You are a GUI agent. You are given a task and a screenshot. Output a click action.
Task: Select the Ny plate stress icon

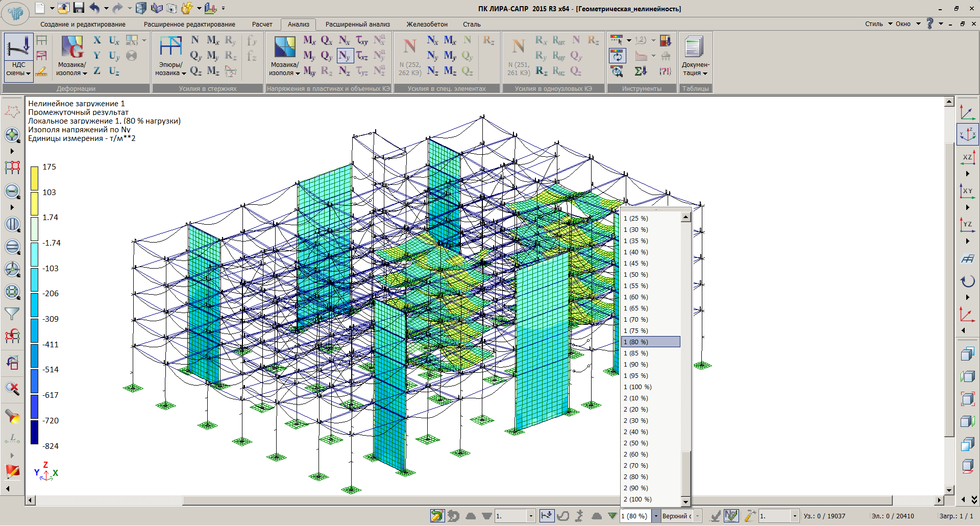(x=345, y=56)
